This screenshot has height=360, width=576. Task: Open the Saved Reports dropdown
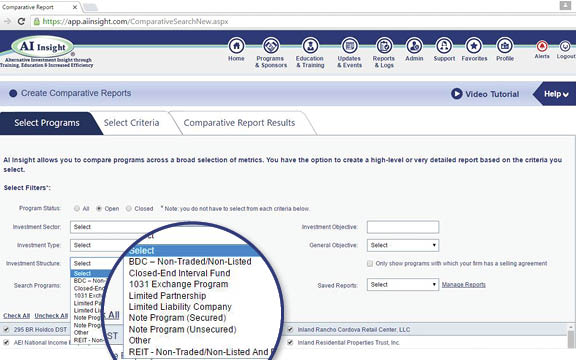click(x=403, y=285)
